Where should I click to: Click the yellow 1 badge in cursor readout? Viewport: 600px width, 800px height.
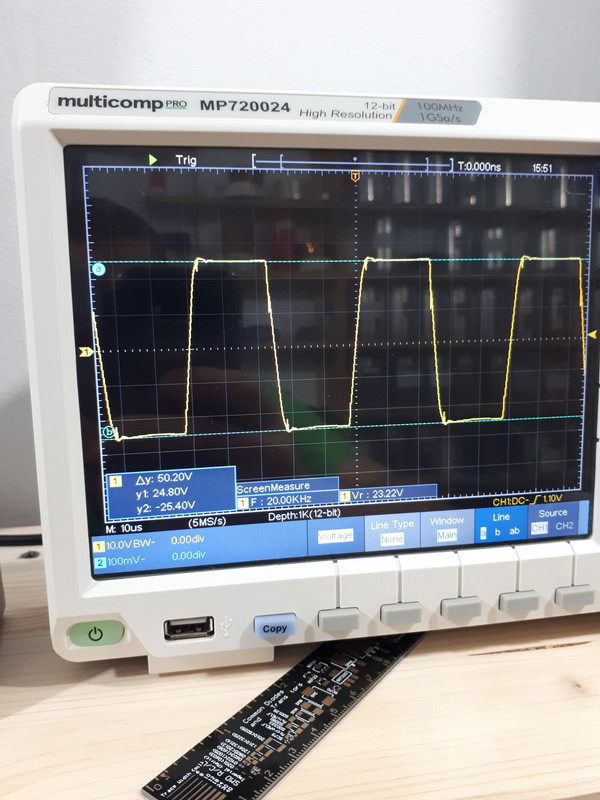click(116, 481)
